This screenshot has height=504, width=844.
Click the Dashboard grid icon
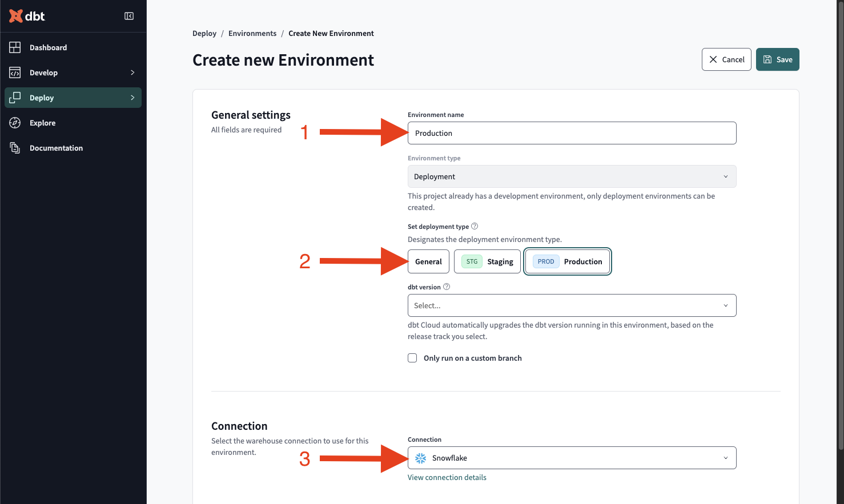(15, 47)
